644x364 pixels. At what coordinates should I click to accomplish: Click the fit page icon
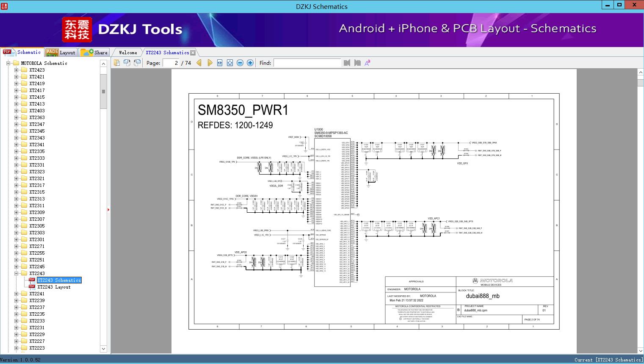click(230, 63)
